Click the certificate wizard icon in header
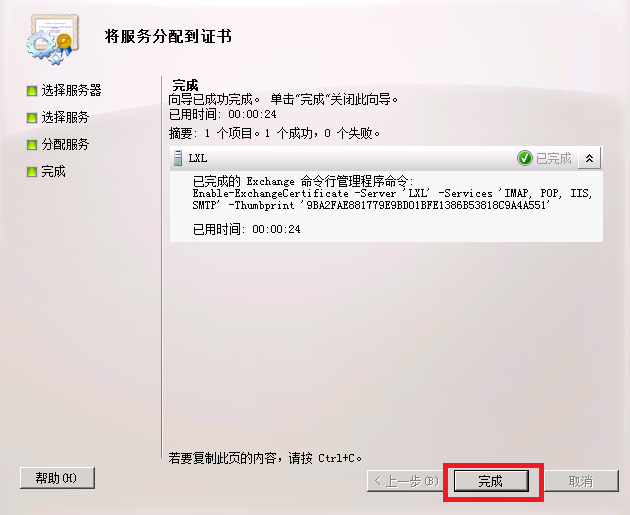The height and width of the screenshot is (515, 630). (x=53, y=39)
